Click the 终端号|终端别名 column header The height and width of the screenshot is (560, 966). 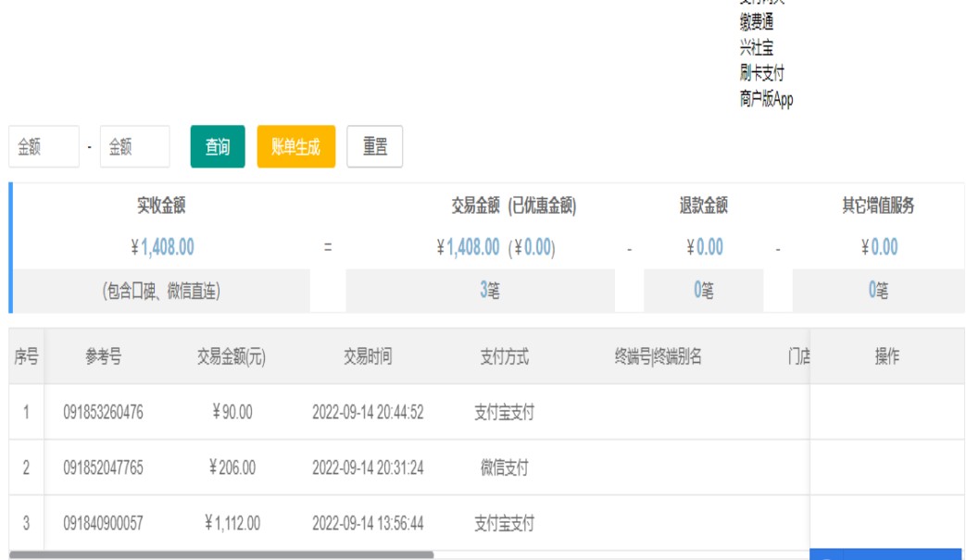point(658,357)
